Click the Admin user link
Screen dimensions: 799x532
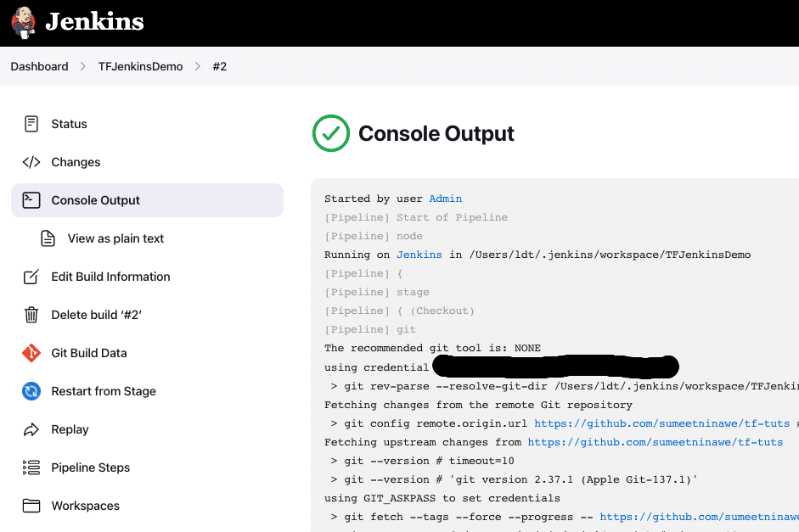coord(446,199)
